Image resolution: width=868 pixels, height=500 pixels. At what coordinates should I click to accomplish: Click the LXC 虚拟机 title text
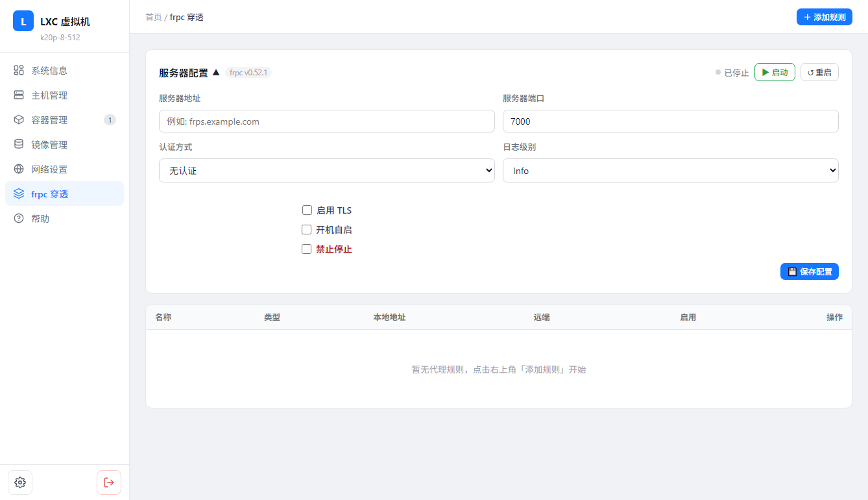(x=65, y=21)
